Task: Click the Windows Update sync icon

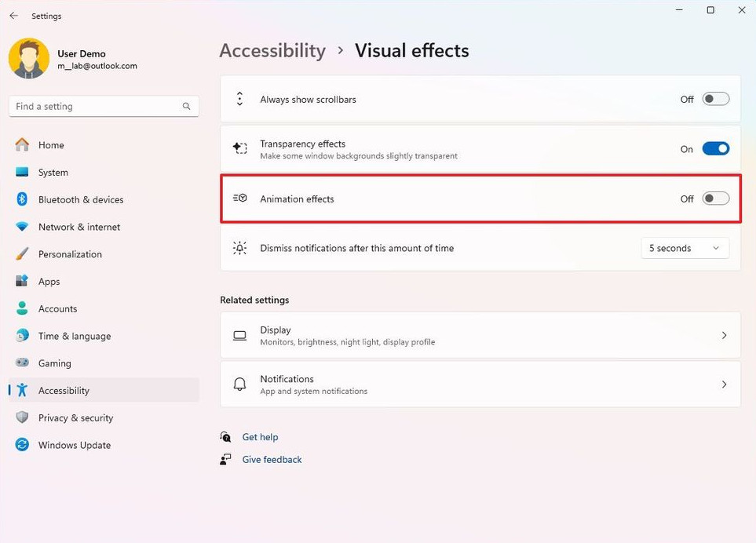Action: (22, 445)
